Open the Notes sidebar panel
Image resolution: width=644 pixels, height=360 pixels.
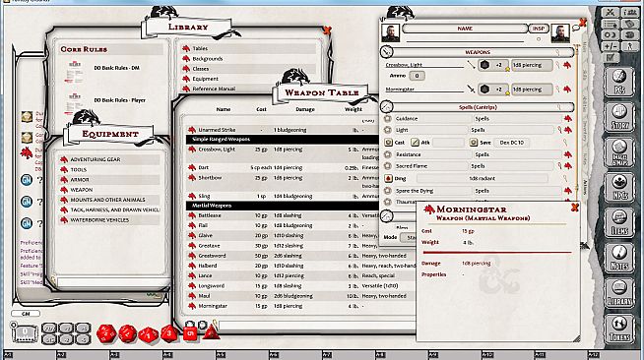pyautogui.click(x=619, y=258)
